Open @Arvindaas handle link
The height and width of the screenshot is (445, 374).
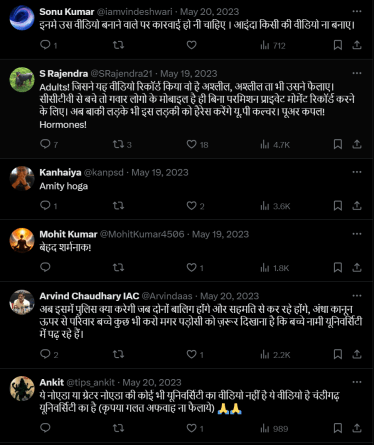pos(167,296)
